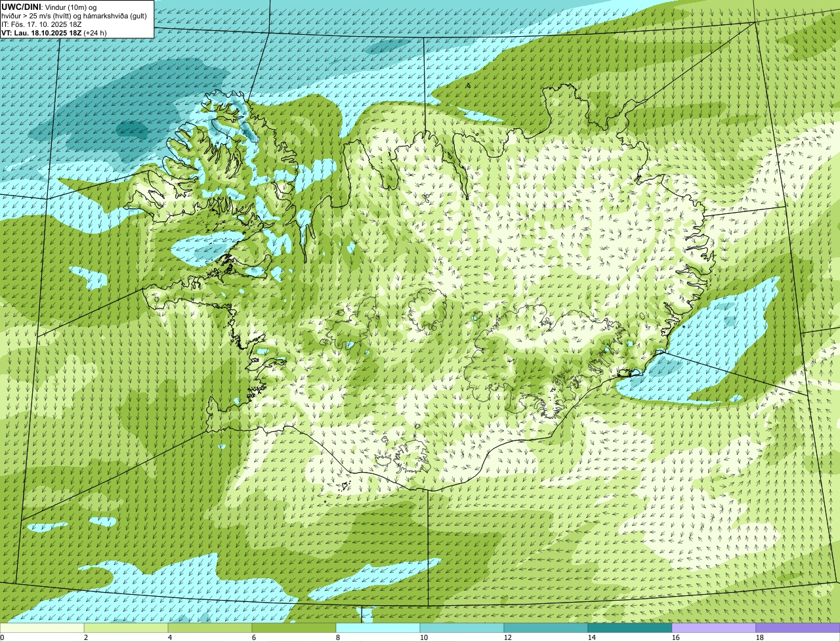
Task: Click the 4–6 m/s green legend swatch
Action: pos(210,628)
